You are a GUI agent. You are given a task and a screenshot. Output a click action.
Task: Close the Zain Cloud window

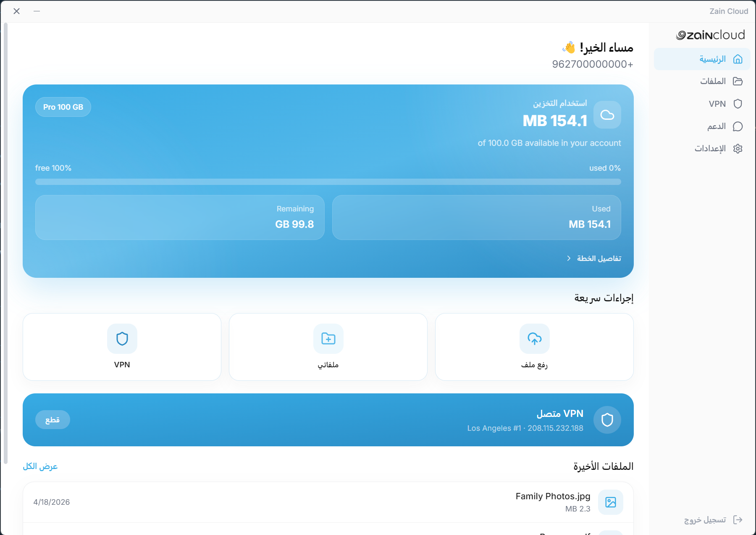pyautogui.click(x=16, y=11)
